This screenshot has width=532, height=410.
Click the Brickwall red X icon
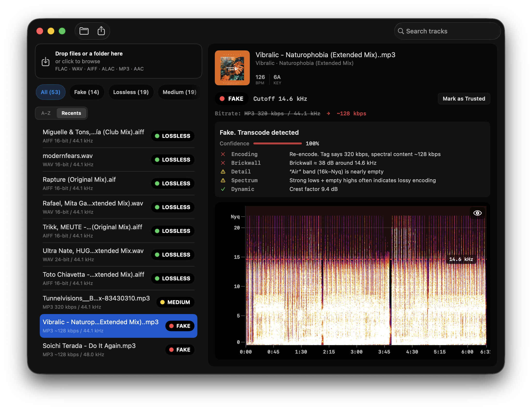tap(223, 163)
